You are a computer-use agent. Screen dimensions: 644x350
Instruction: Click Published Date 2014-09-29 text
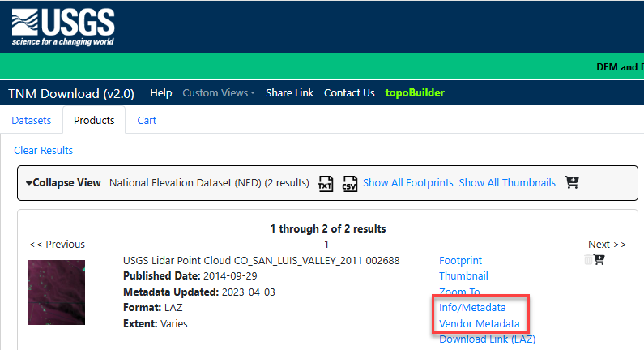coord(190,275)
